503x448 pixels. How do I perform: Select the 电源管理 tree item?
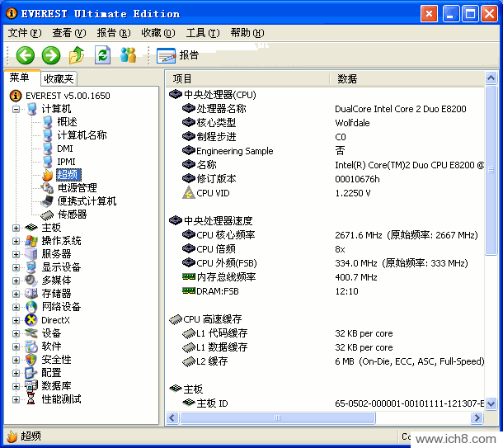(77, 188)
